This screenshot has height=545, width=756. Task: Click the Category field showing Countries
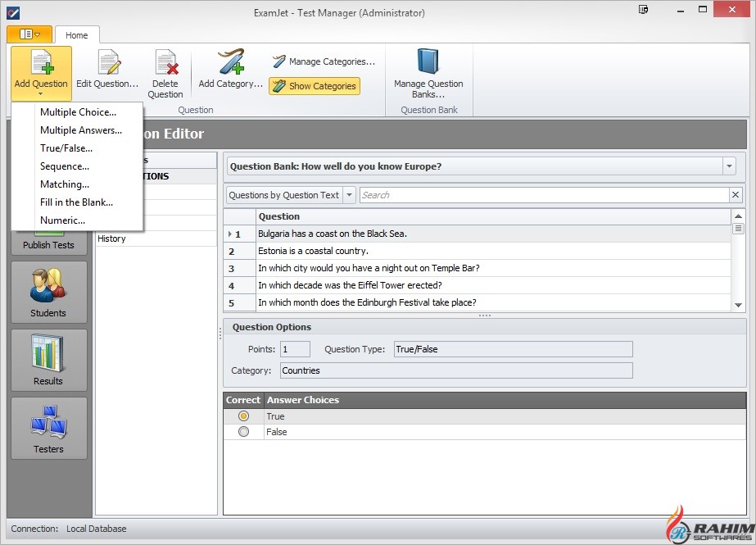tap(456, 370)
